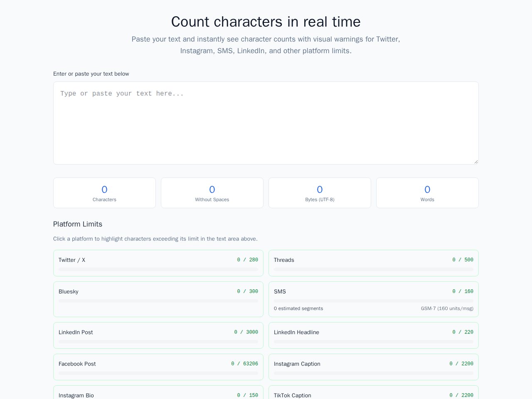Choose the TikTok Caption card
This screenshot has width=532, height=399.
click(374, 392)
